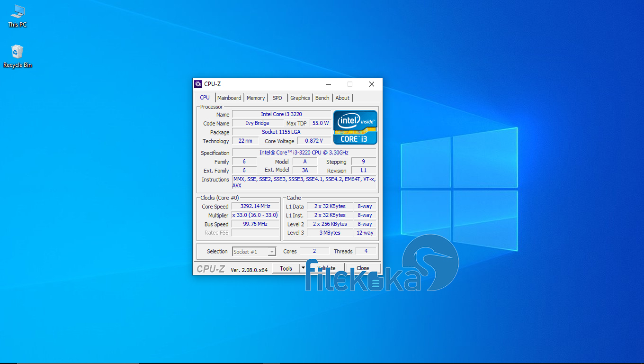Open the SPD tab
644x364 pixels.
[x=277, y=98]
